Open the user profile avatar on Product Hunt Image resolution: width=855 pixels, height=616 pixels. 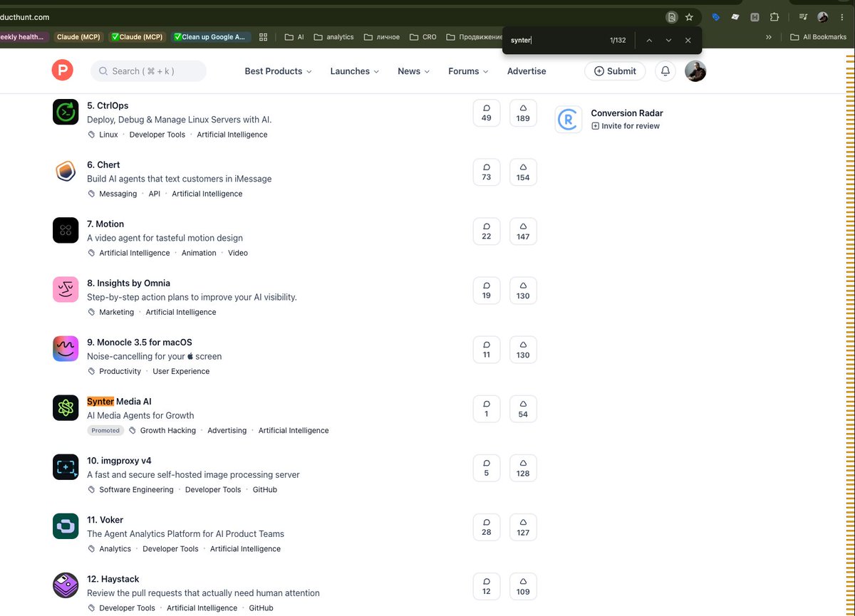pyautogui.click(x=695, y=71)
